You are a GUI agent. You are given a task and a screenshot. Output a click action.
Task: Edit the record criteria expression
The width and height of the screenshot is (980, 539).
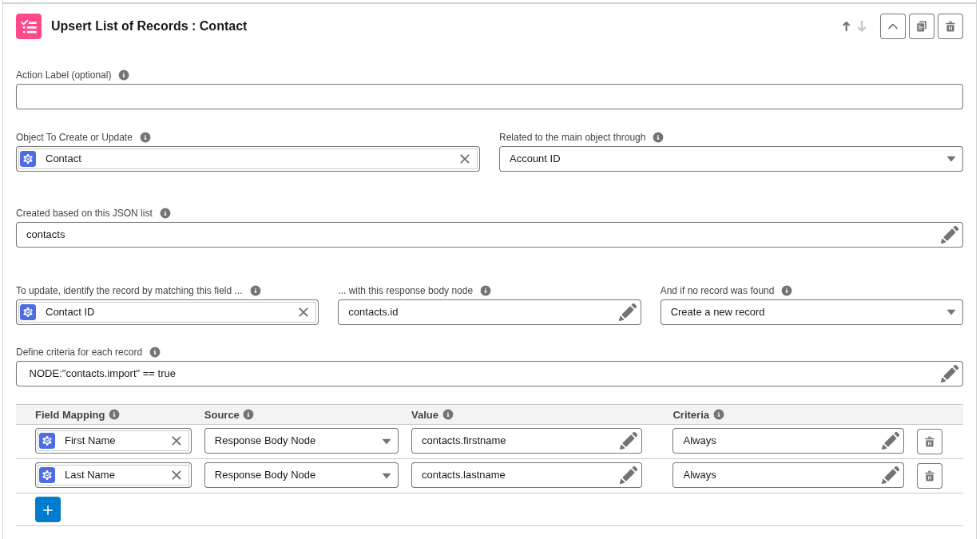[x=949, y=374]
